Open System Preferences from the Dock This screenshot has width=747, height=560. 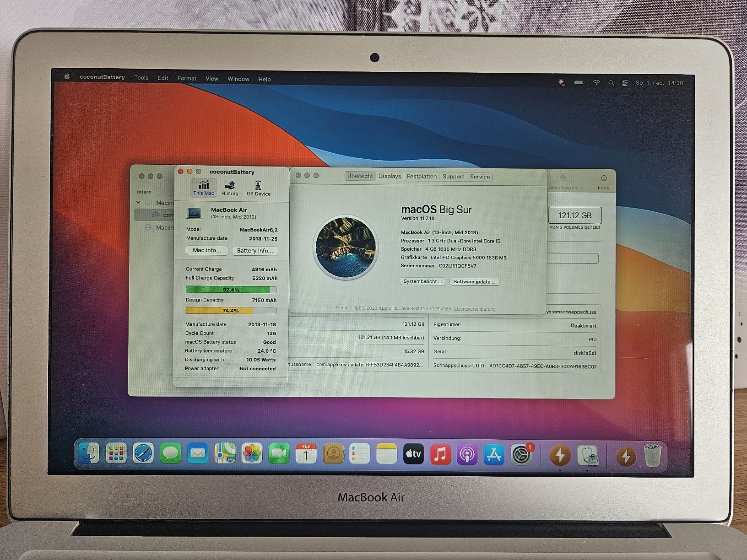click(521, 455)
